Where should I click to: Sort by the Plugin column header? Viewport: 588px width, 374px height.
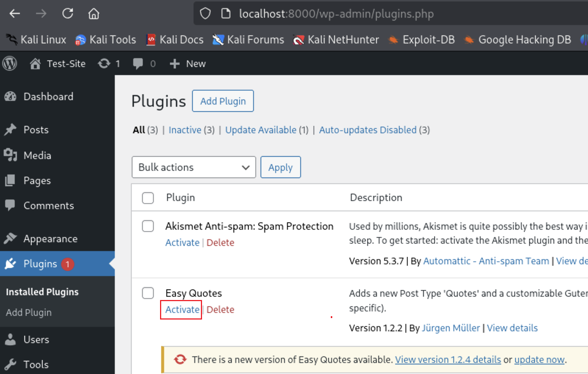pos(180,198)
